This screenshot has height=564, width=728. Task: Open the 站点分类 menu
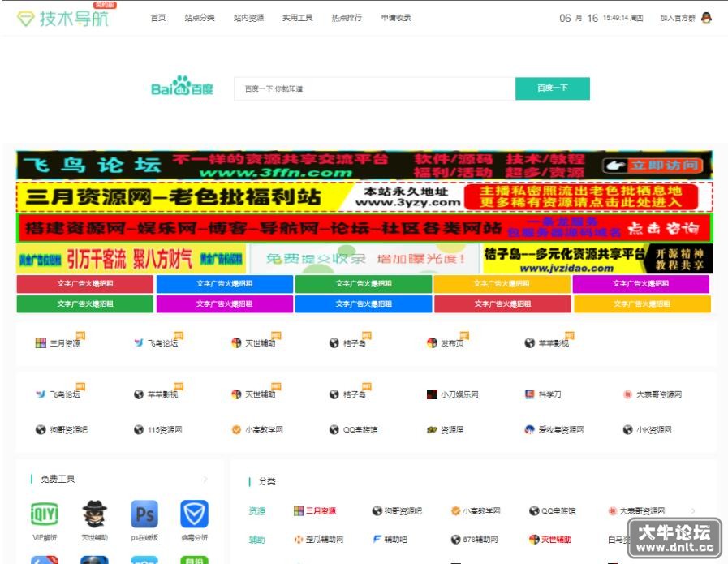(200, 18)
